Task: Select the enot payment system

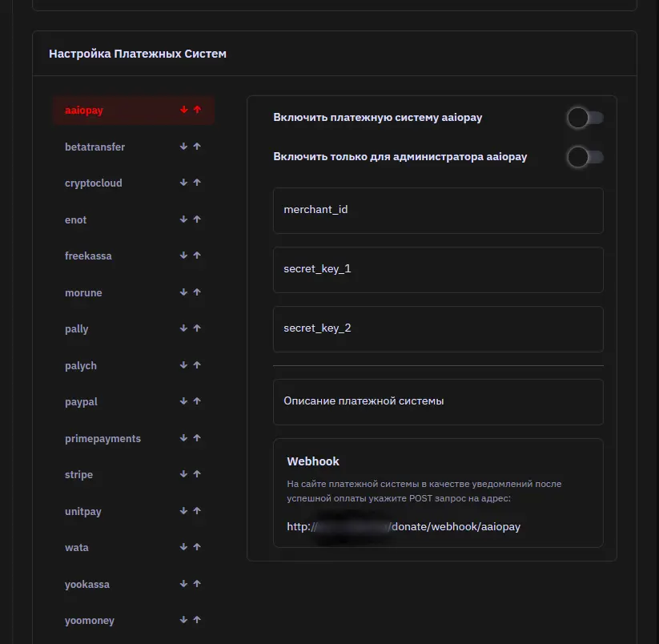Action: tap(76, 219)
